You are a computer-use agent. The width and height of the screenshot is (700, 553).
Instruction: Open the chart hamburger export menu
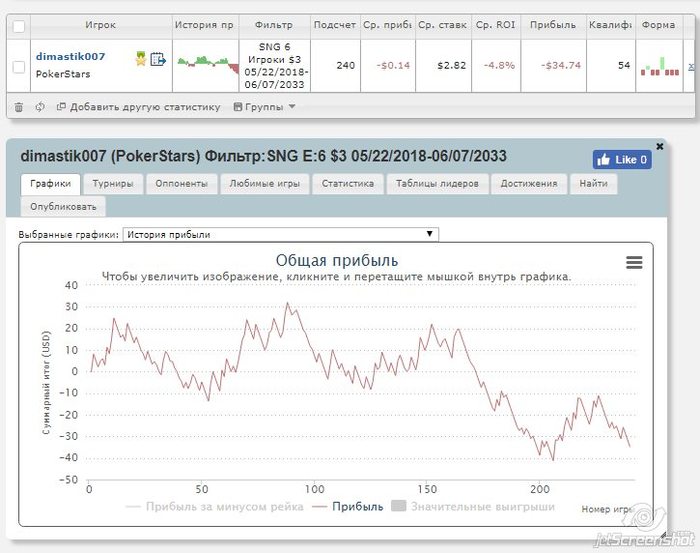(634, 262)
